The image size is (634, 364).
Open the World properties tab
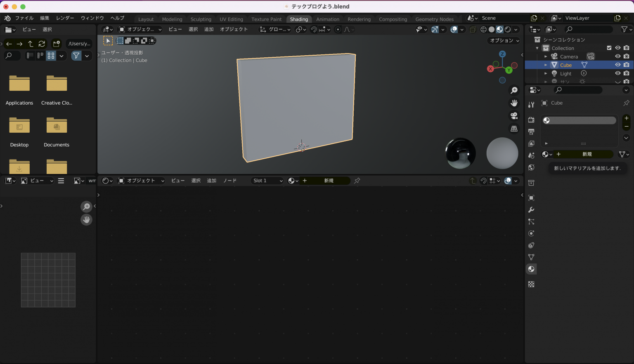point(531,166)
